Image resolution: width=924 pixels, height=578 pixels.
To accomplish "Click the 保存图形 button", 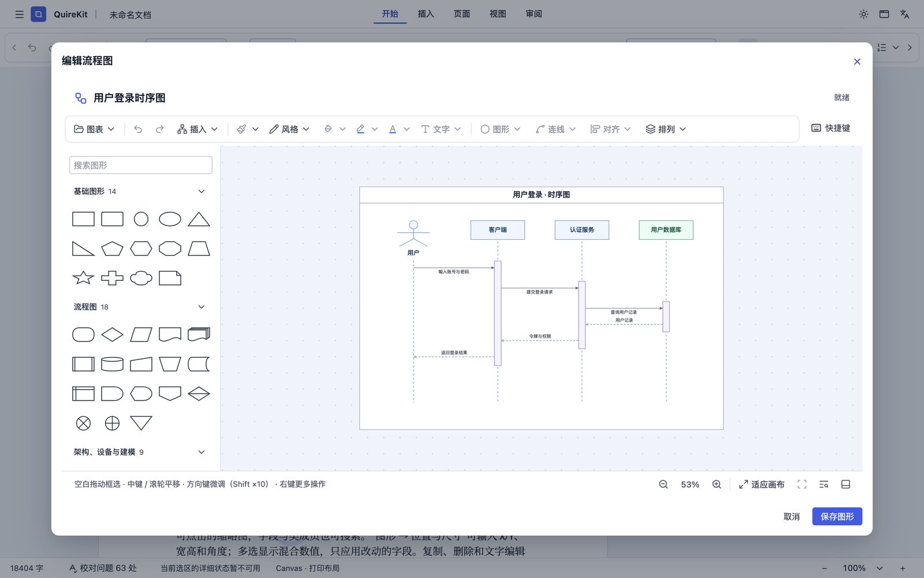I will point(837,516).
